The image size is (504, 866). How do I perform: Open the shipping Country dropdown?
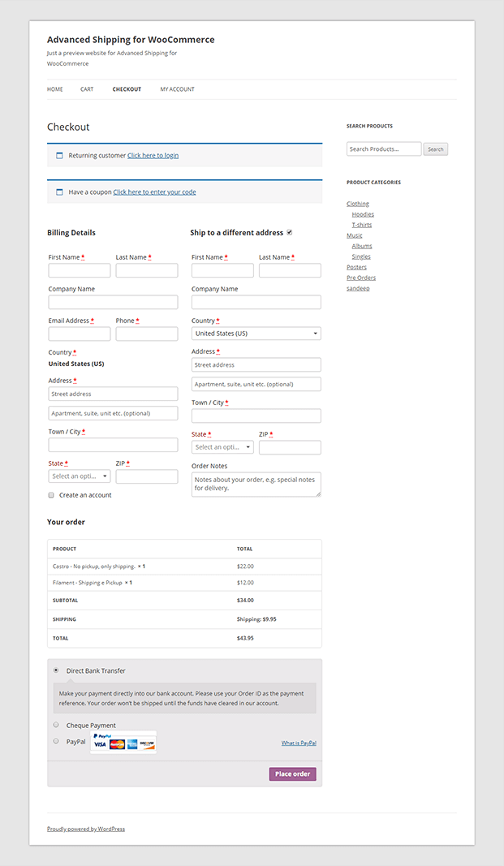[x=256, y=333]
